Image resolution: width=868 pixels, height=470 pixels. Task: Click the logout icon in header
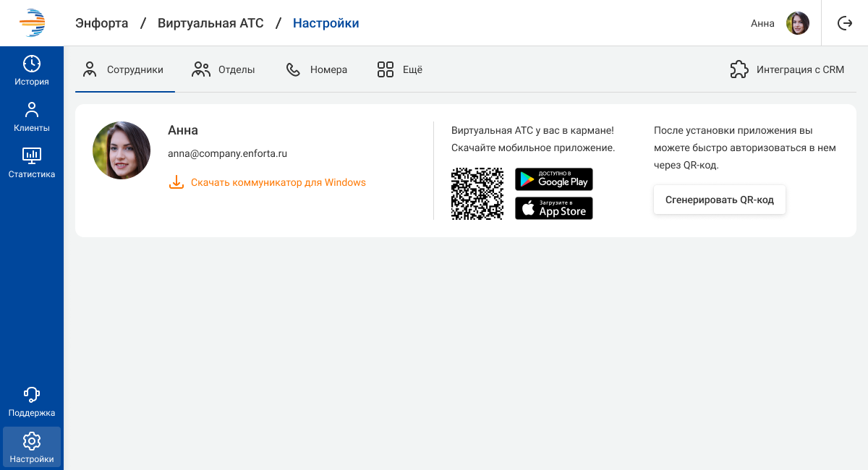(845, 23)
